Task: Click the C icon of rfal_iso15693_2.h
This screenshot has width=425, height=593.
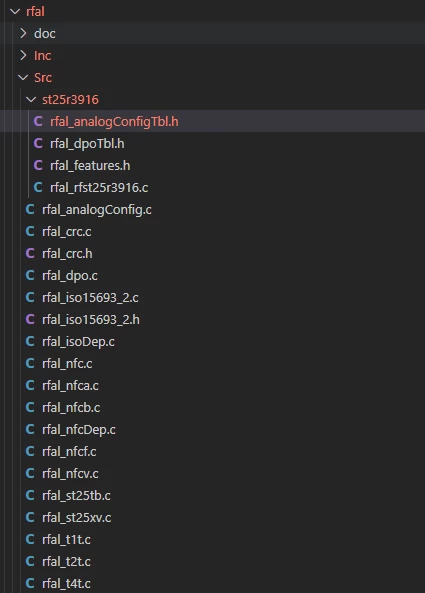Action: pos(30,319)
